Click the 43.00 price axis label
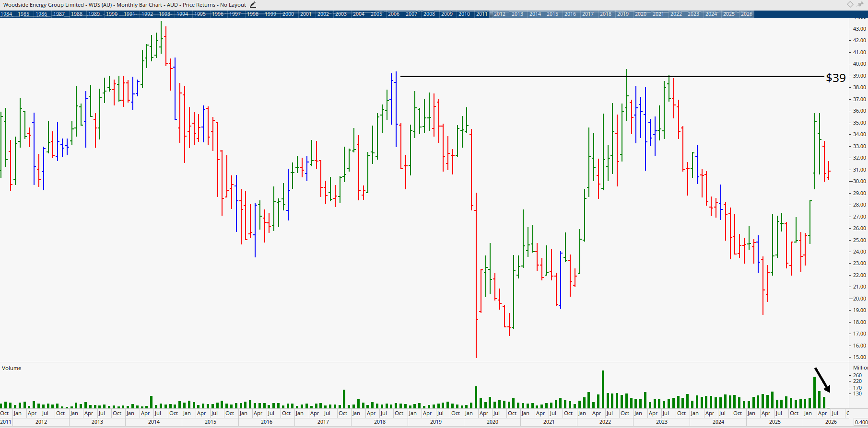868x428 pixels. pos(859,29)
